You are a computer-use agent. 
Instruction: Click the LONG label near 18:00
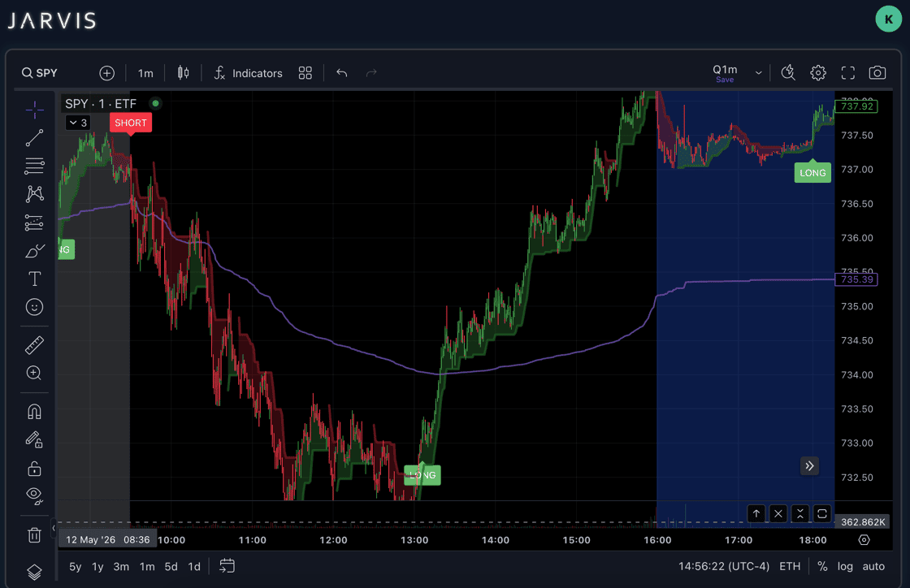(x=812, y=173)
